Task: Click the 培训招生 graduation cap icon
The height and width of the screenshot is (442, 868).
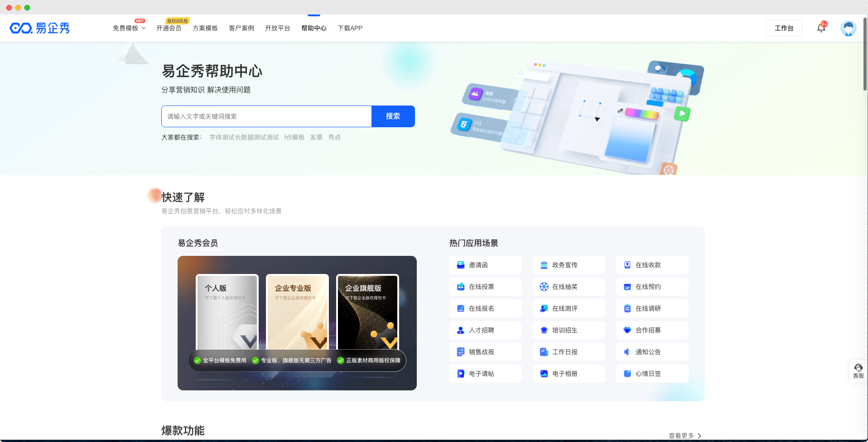Action: pos(544,330)
